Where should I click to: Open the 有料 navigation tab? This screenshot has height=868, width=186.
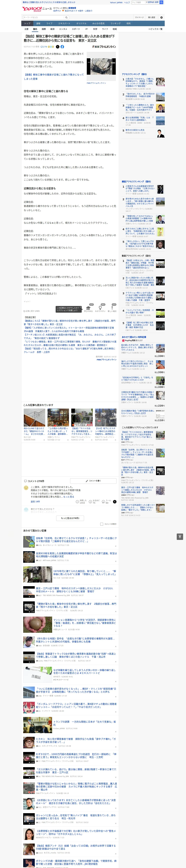coord(128,24)
